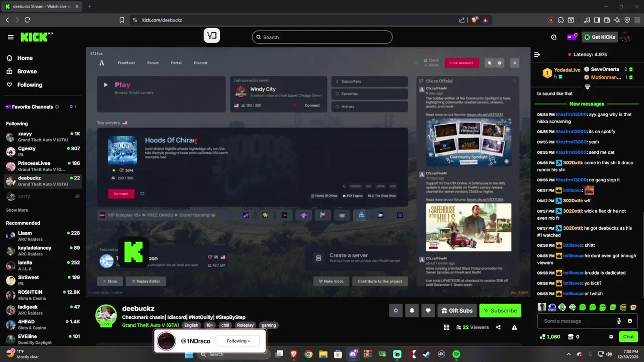Open the chat shop icon
Viewport: 644px width, 362px height.
(571, 337)
